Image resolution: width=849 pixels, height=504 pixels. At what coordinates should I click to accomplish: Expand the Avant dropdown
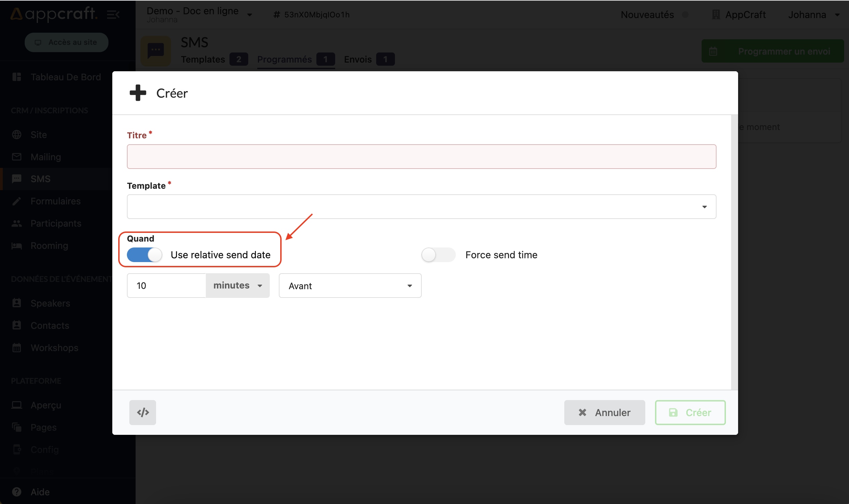click(x=350, y=286)
